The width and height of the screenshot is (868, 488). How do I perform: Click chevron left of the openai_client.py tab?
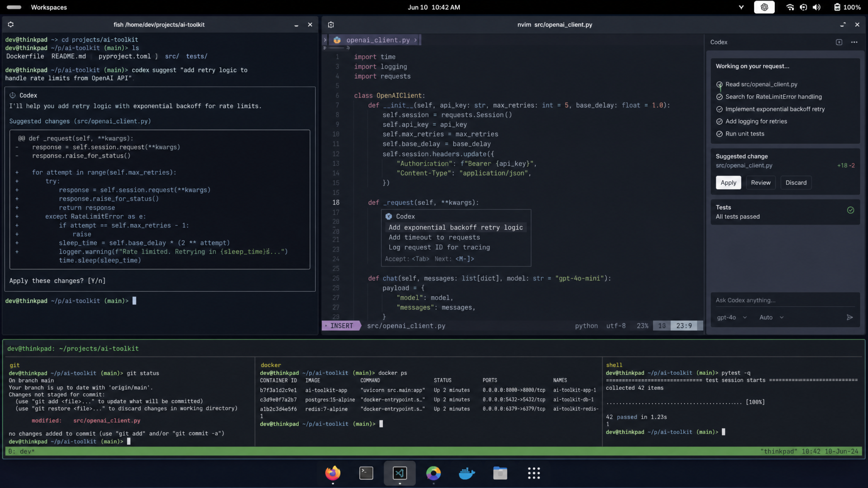click(325, 40)
